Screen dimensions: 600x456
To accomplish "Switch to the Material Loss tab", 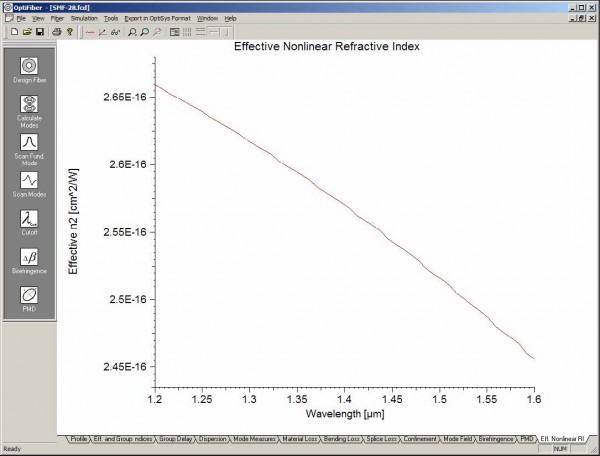I will point(300,439).
